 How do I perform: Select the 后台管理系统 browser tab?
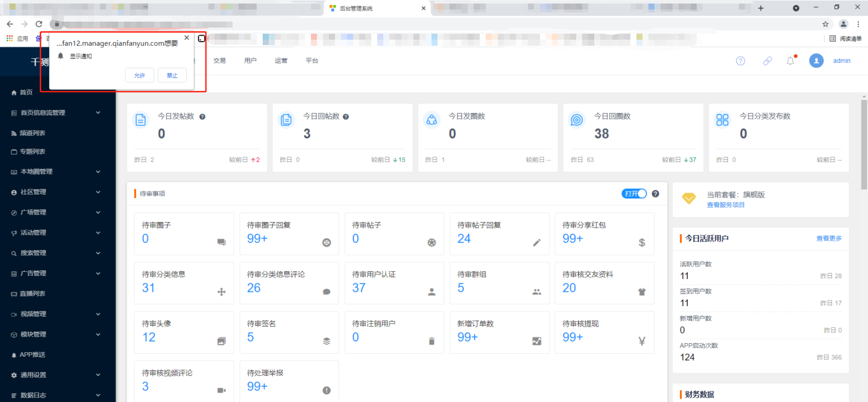(377, 8)
